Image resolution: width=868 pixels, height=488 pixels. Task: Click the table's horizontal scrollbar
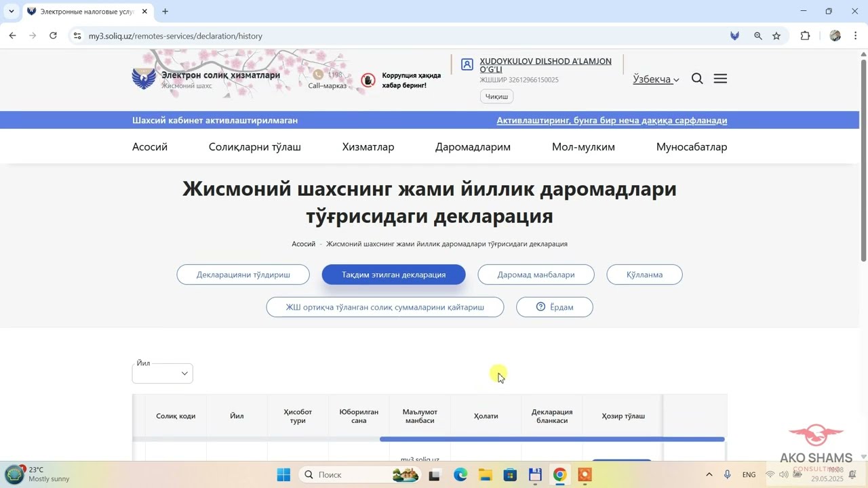tap(552, 439)
